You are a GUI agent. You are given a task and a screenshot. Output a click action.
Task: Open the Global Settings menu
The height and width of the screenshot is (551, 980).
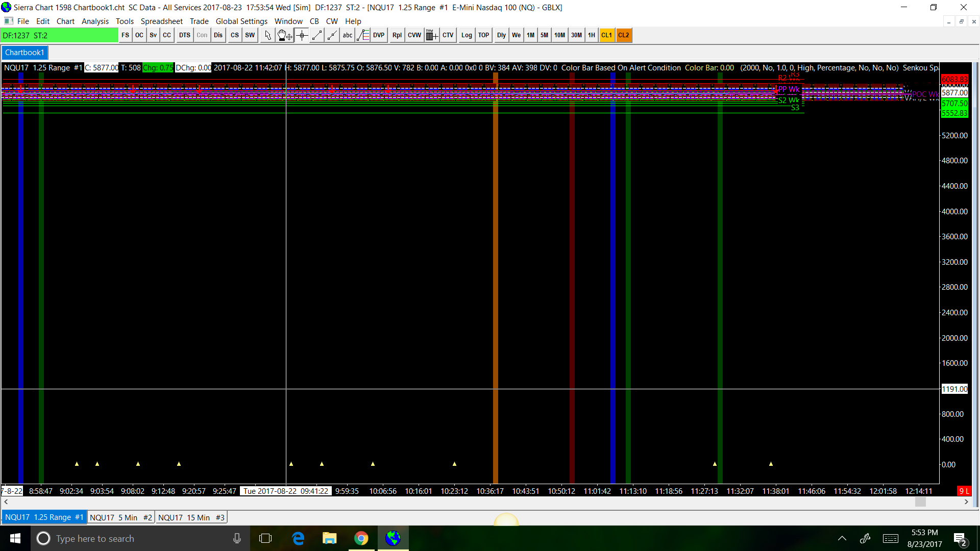click(241, 21)
